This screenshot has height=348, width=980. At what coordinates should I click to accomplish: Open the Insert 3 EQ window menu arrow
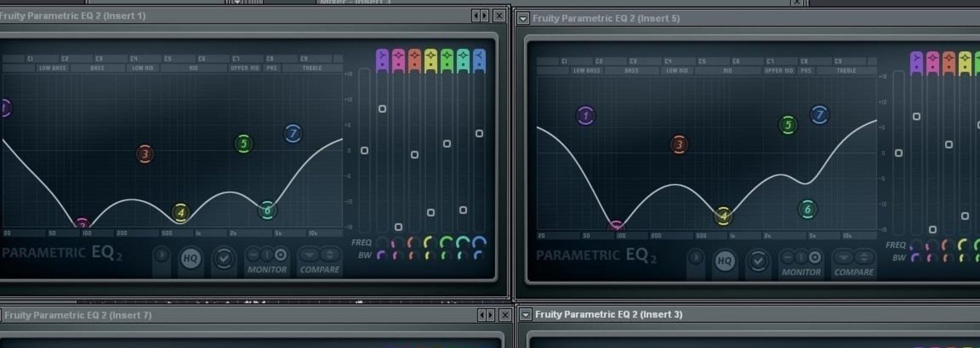[x=525, y=314]
